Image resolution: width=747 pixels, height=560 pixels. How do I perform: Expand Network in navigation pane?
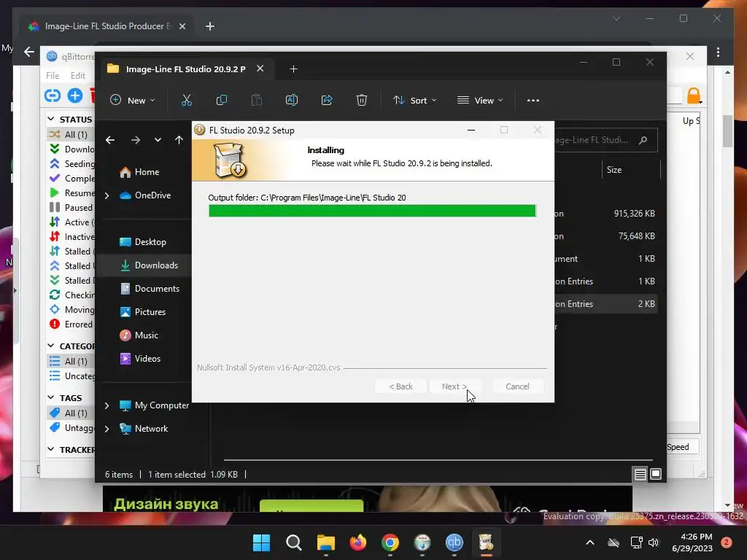tap(107, 429)
